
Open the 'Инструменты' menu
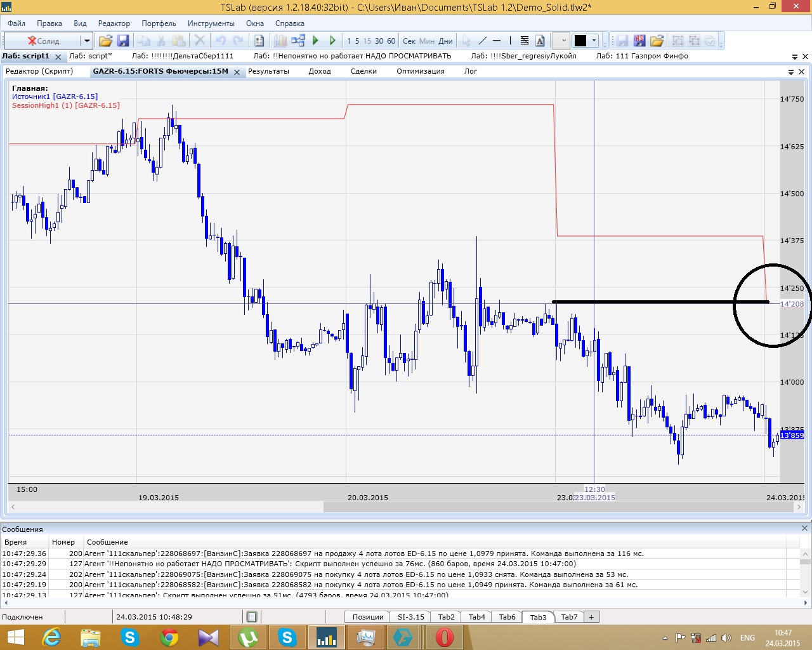(x=211, y=23)
